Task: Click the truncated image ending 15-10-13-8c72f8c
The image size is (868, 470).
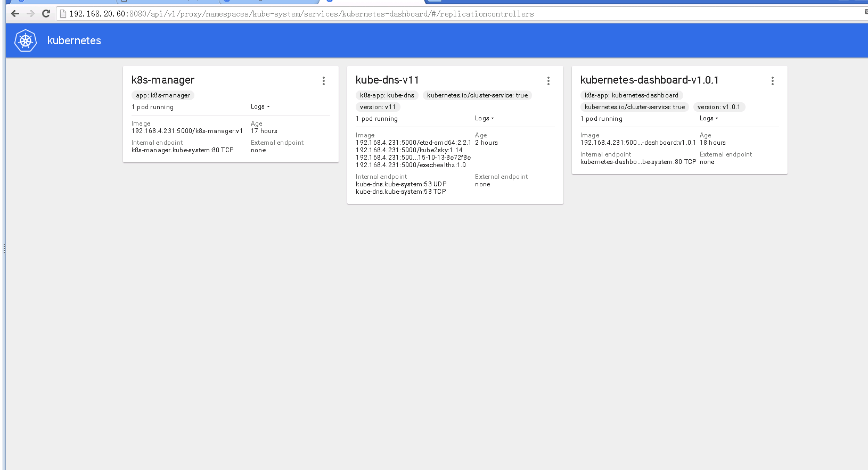Action: pos(413,158)
